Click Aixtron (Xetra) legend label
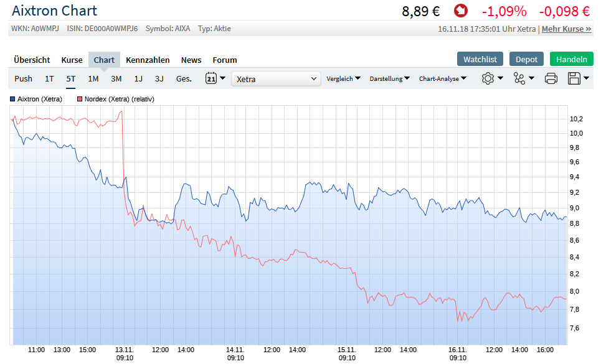This screenshot has width=601, height=364. point(40,99)
